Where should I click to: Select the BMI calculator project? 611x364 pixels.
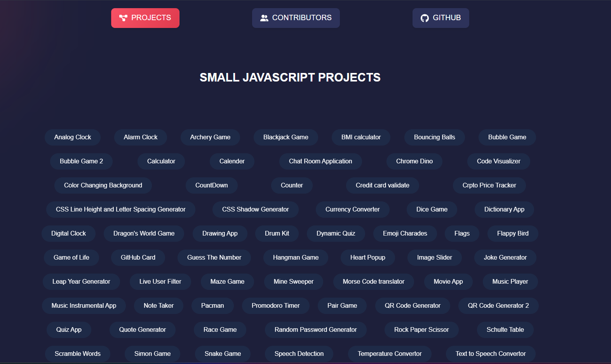point(361,137)
